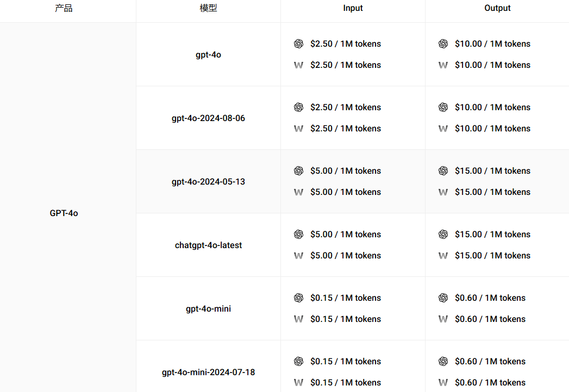Viewport: 569px width, 392px height.
Task: Click OpenAI logo in chatgpt-4o-latest Output cell
Action: click(x=443, y=235)
